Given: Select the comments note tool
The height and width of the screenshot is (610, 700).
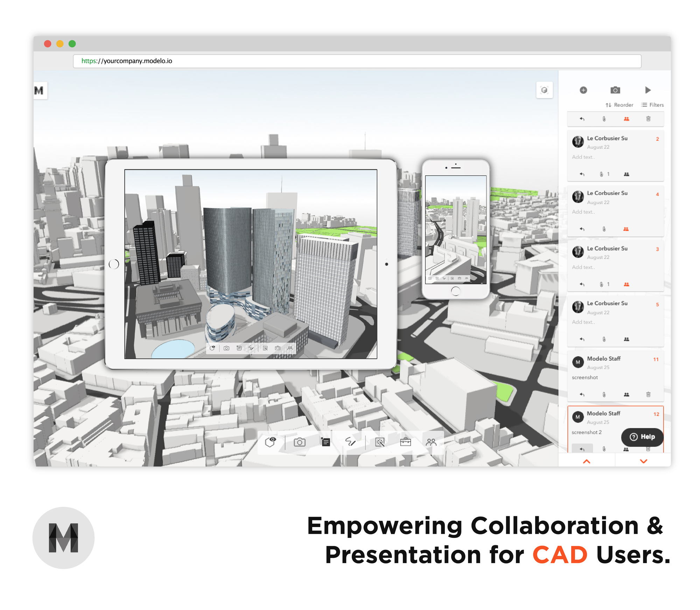Looking at the screenshot, I should 325,442.
